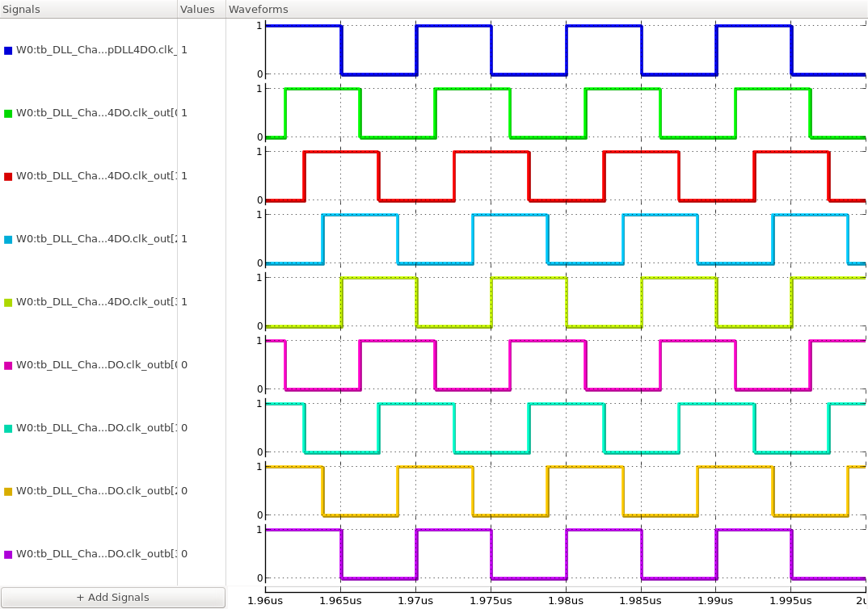Click the Values column header

pos(198,9)
